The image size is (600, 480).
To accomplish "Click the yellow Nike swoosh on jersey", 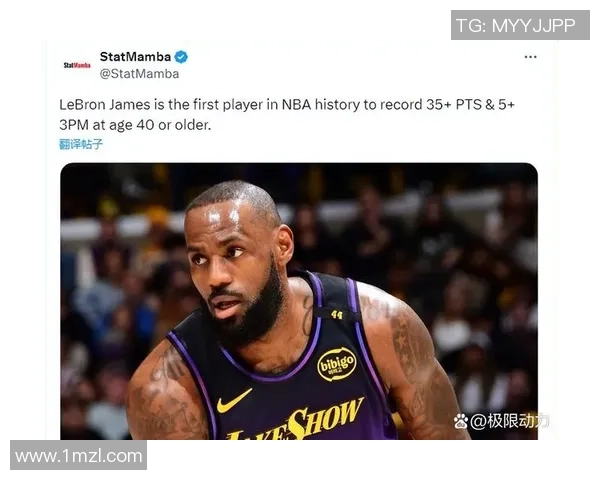I will coord(234,401).
